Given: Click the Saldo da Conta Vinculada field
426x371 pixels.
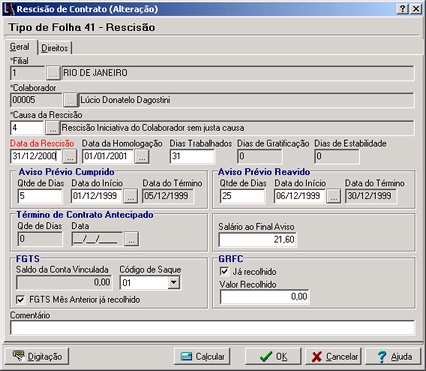Looking at the screenshot, I should point(64,283).
